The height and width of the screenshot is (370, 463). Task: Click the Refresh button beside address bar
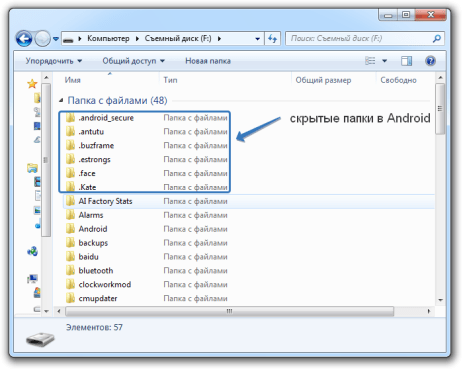coord(273,39)
